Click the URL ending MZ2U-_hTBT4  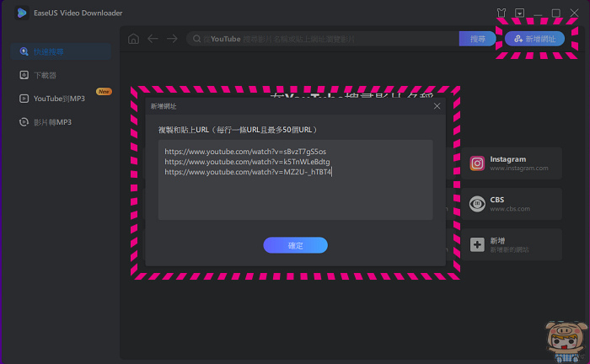[248, 172]
